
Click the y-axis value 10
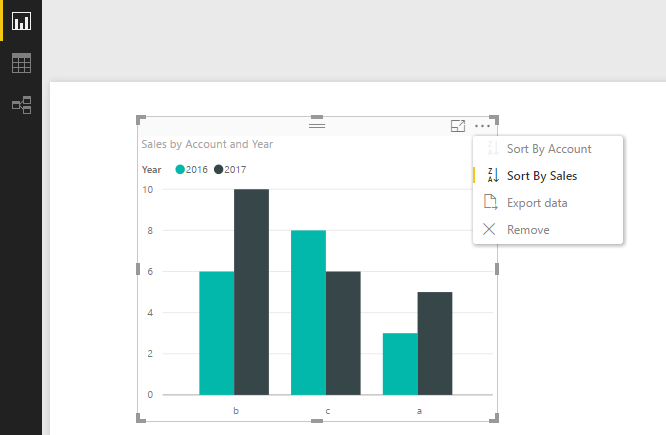(147, 189)
